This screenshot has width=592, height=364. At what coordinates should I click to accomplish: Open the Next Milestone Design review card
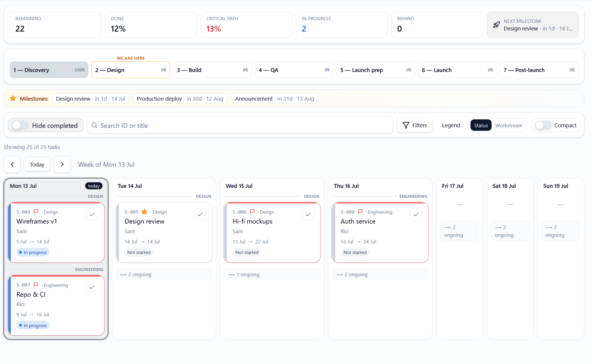pos(532,25)
